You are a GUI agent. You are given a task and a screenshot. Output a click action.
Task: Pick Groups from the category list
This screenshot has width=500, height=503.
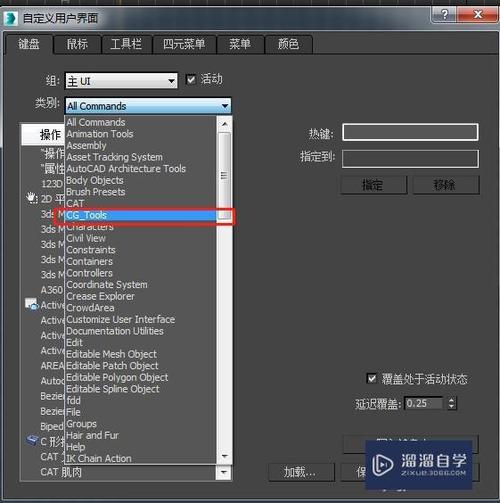point(81,424)
